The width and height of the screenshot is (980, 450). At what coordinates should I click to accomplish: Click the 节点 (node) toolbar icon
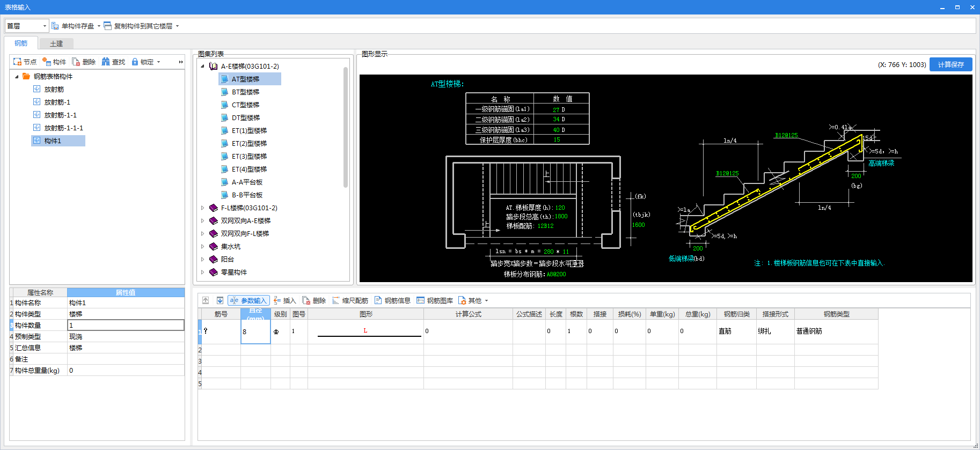[x=17, y=62]
